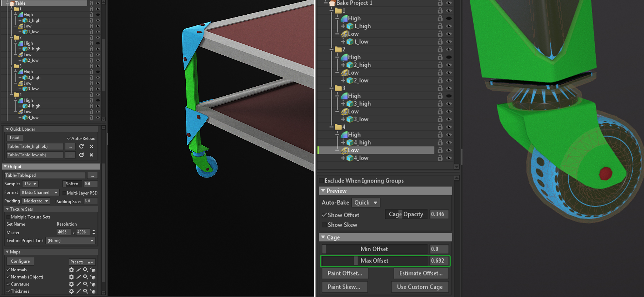Show the hidden High group in Table folder 1
Image resolution: width=644 pixels, height=297 pixels.
pos(98,15)
